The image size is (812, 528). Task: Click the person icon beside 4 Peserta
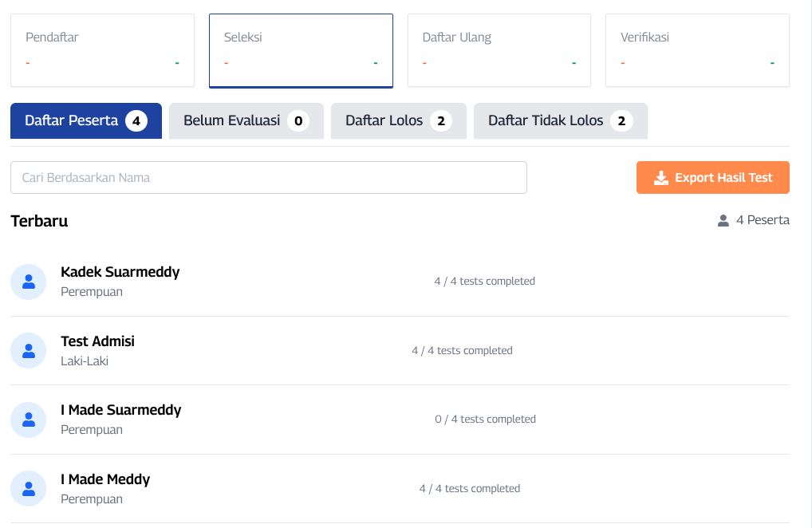pyautogui.click(x=723, y=220)
